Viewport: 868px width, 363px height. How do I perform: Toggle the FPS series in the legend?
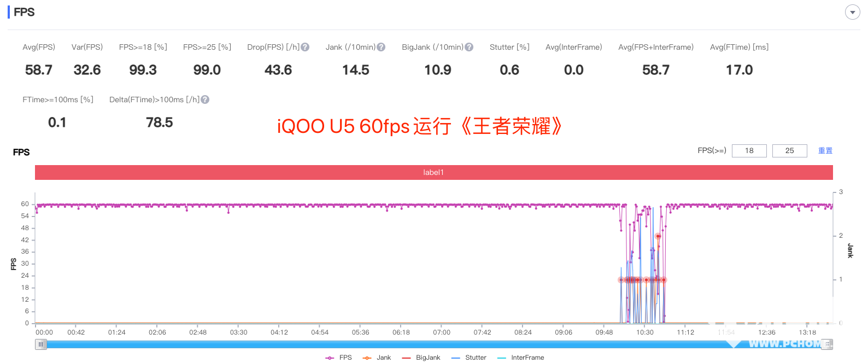[x=339, y=358]
